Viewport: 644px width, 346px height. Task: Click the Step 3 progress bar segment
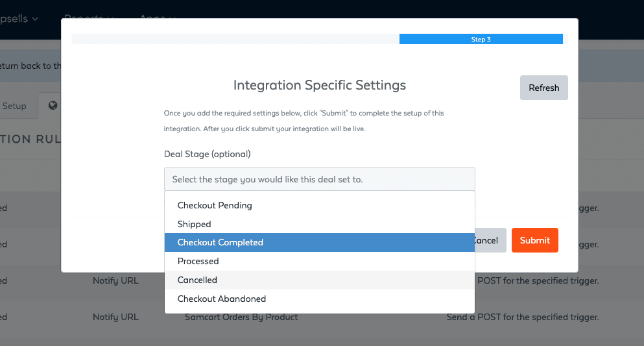481,39
